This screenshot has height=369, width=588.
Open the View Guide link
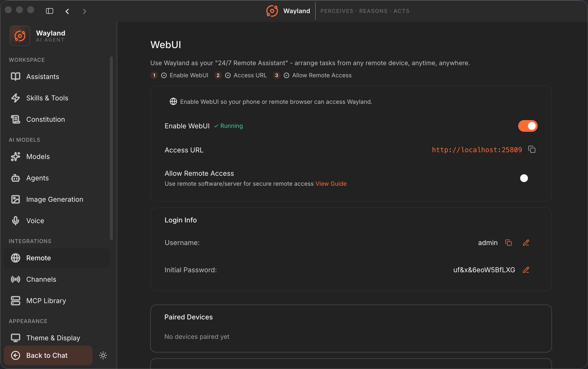click(x=331, y=184)
